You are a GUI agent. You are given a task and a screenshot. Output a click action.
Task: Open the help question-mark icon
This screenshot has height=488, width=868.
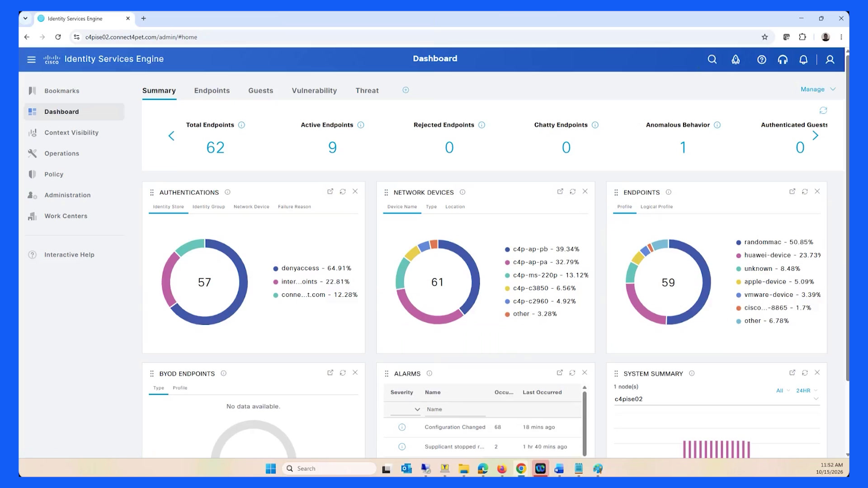click(x=761, y=59)
